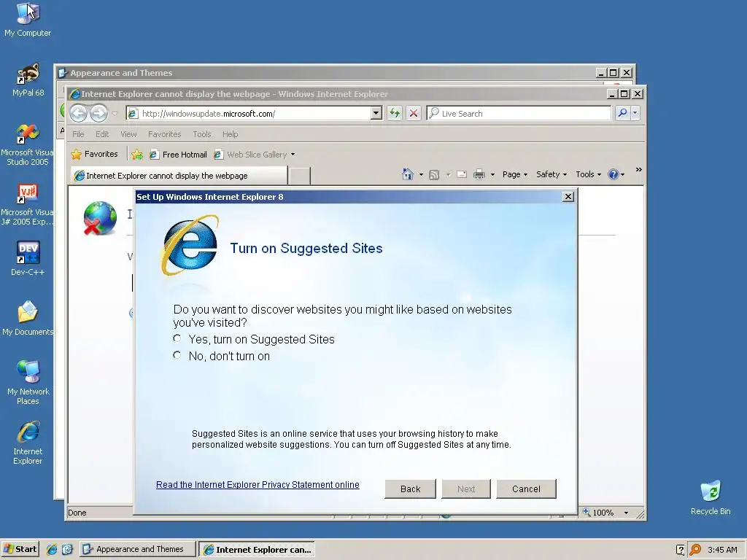The height and width of the screenshot is (560, 747).
Task: Switch to Appearance and Themes taskbar button
Action: [138, 549]
